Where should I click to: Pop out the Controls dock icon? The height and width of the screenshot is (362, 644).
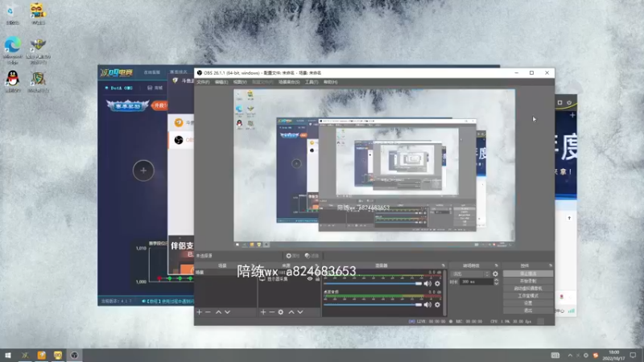[x=551, y=265]
